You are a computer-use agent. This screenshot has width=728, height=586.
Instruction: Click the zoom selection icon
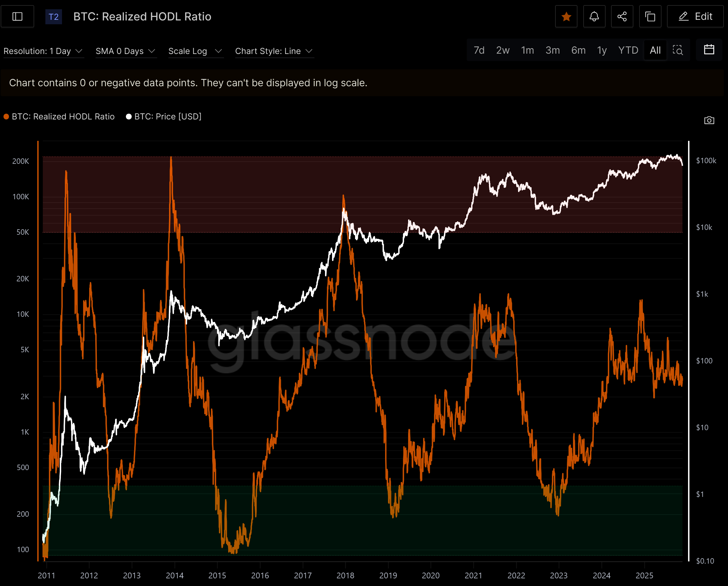(x=678, y=50)
